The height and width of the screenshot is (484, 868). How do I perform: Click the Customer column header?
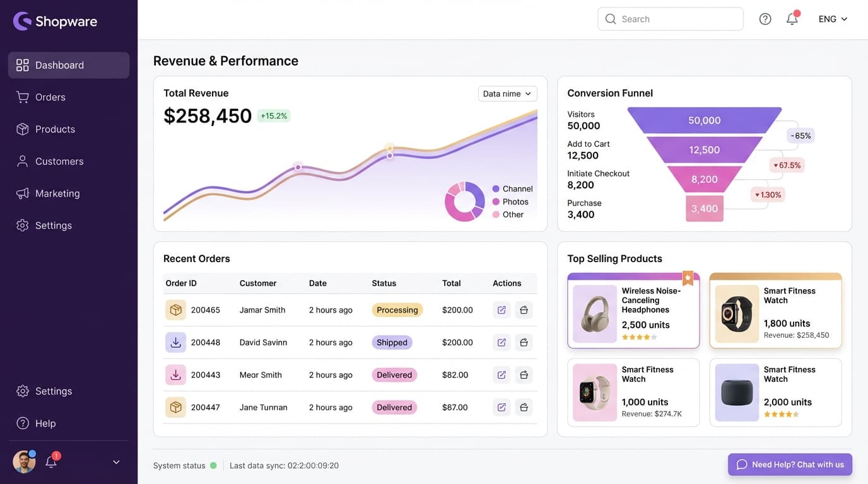258,284
